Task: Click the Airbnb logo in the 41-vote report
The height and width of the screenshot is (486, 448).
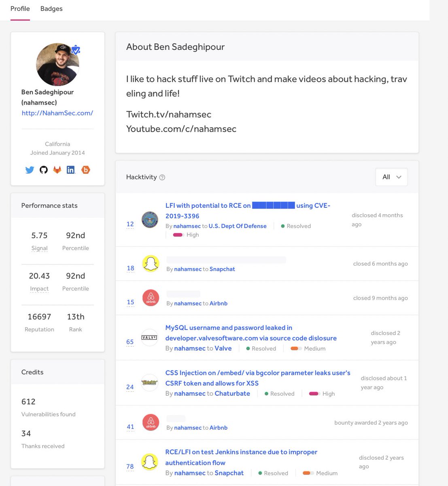Action: [x=151, y=422]
